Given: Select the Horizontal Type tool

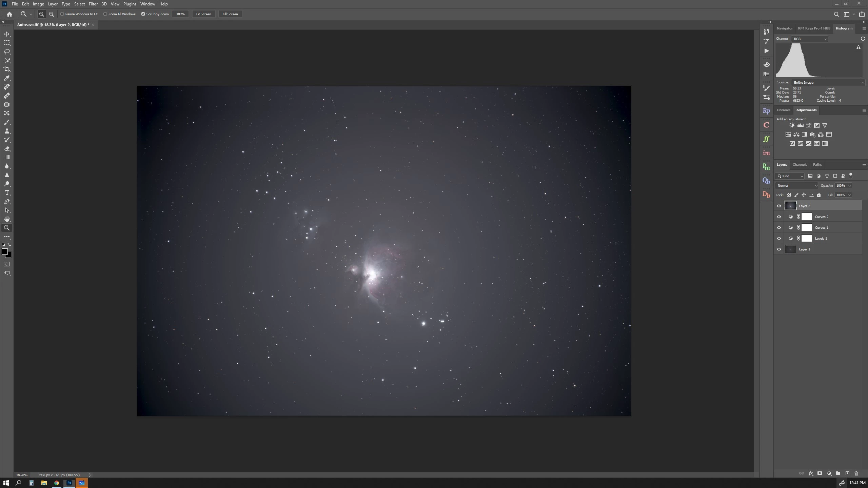Looking at the screenshot, I should pyautogui.click(x=7, y=192).
